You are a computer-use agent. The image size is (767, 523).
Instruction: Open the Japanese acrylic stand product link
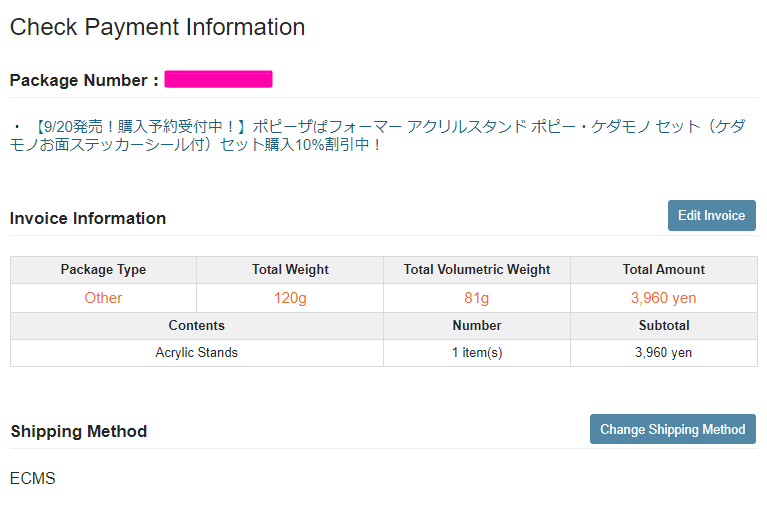(x=380, y=135)
